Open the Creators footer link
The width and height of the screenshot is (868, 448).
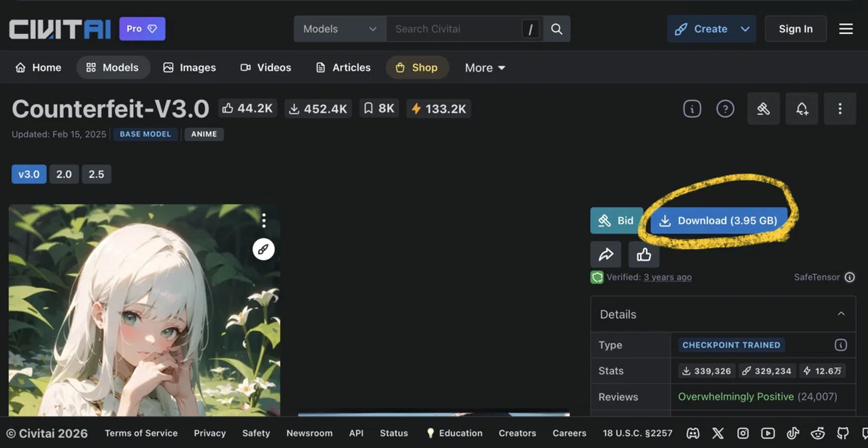517,433
